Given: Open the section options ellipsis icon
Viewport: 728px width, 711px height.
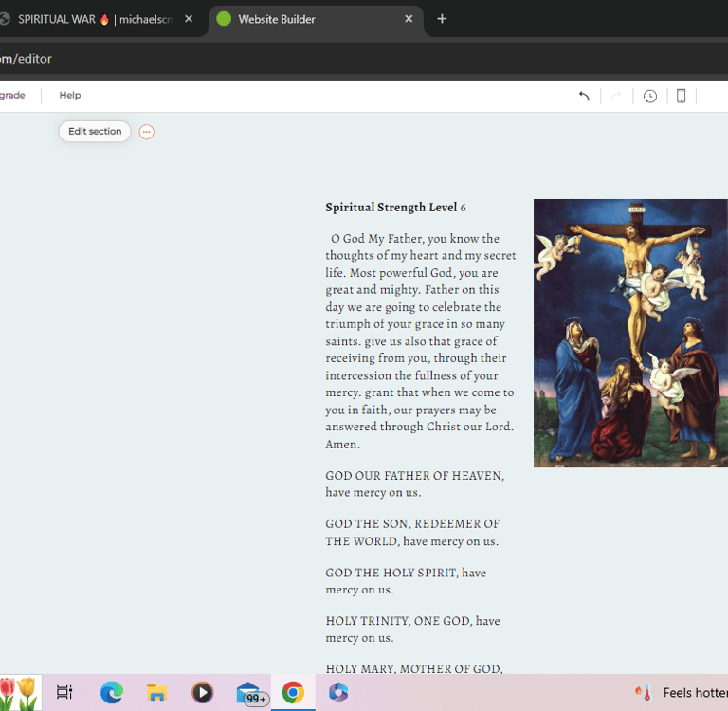Looking at the screenshot, I should (x=147, y=132).
